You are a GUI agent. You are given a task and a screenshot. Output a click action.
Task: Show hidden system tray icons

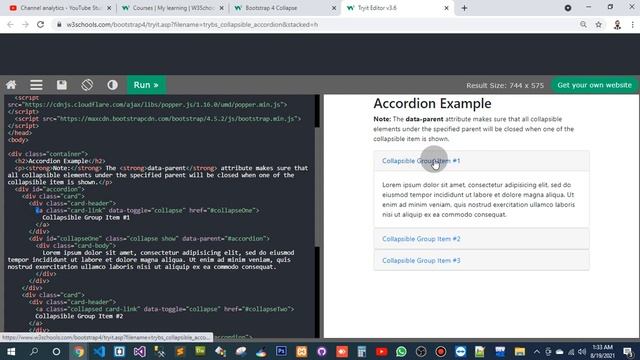[537, 351]
